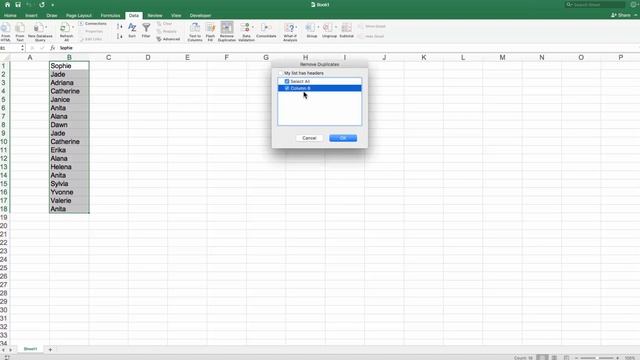
Task: Click the Subtotal icon
Action: coord(346,31)
